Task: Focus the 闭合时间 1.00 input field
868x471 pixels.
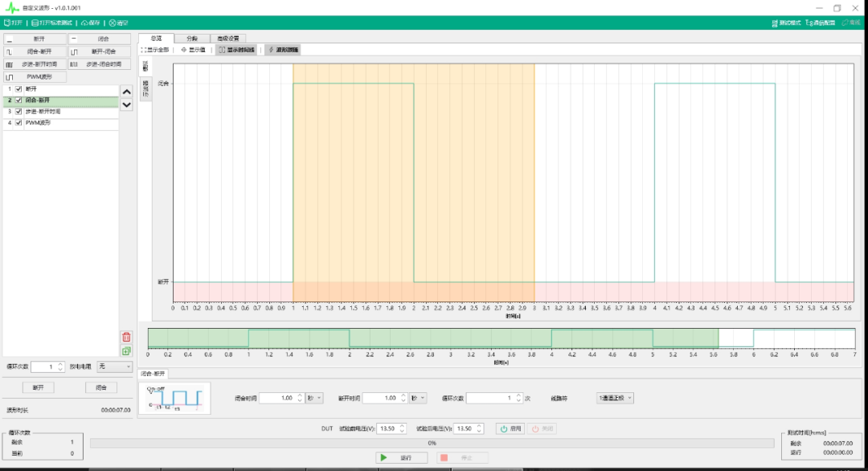Action: [x=278, y=398]
